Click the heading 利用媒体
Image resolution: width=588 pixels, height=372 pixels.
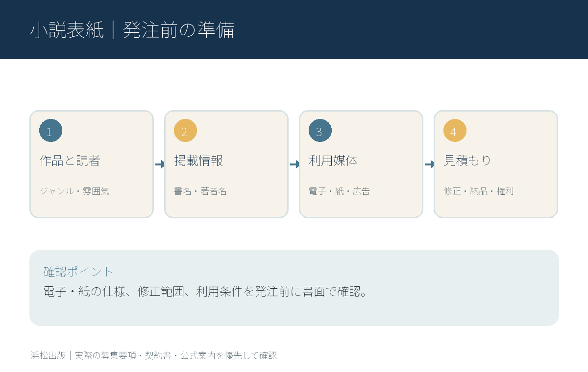(x=333, y=161)
